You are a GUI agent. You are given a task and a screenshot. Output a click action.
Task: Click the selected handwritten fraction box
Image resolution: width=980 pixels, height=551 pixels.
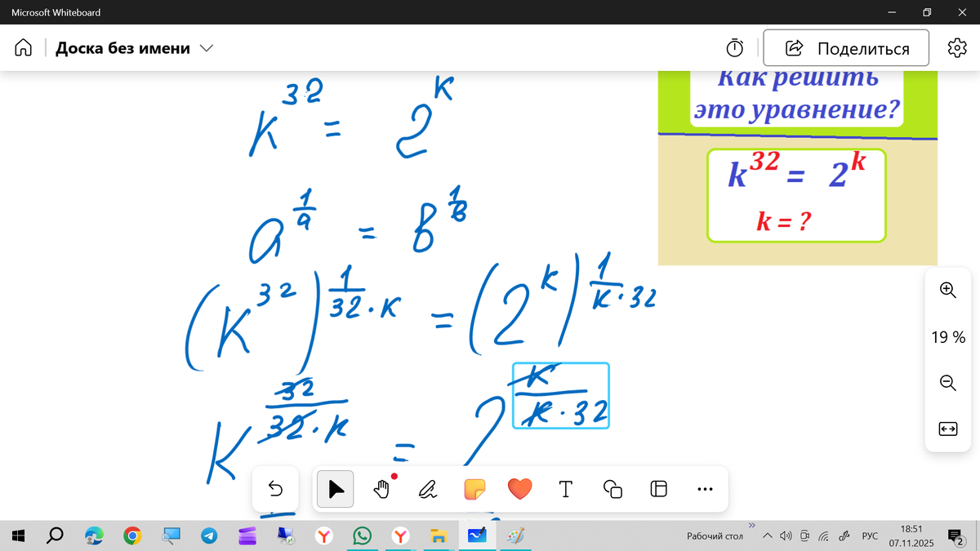pos(561,396)
